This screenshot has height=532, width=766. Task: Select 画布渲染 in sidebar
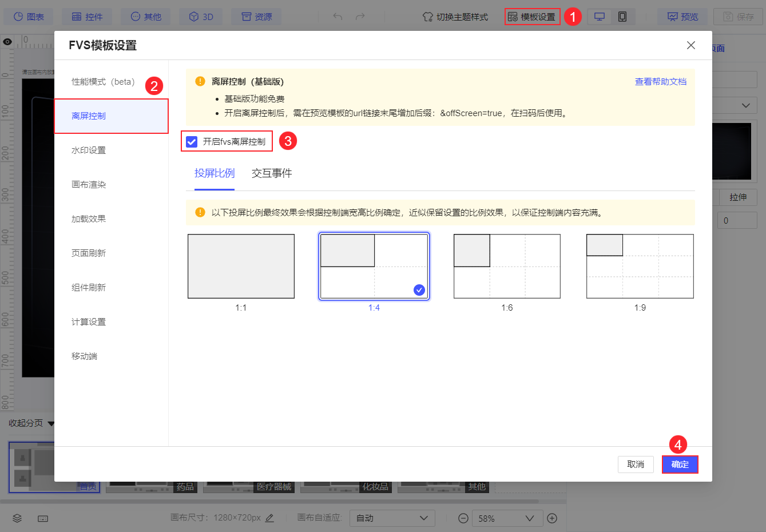click(x=111, y=185)
